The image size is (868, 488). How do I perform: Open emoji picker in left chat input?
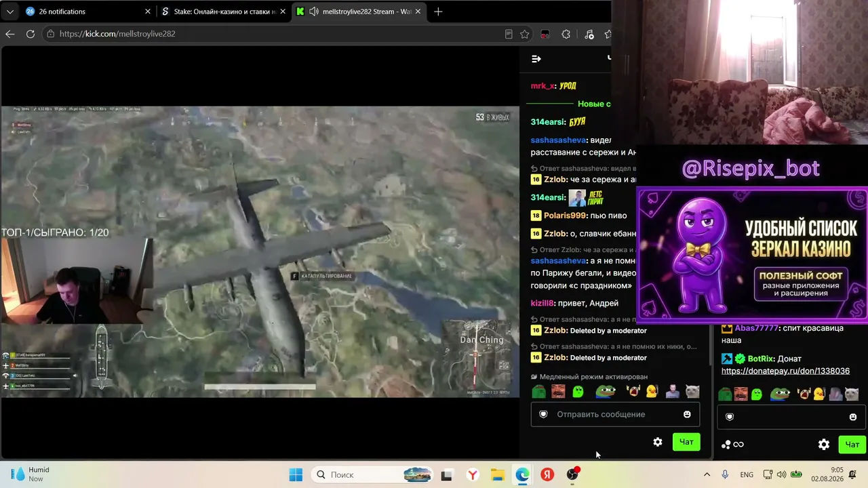click(687, 414)
